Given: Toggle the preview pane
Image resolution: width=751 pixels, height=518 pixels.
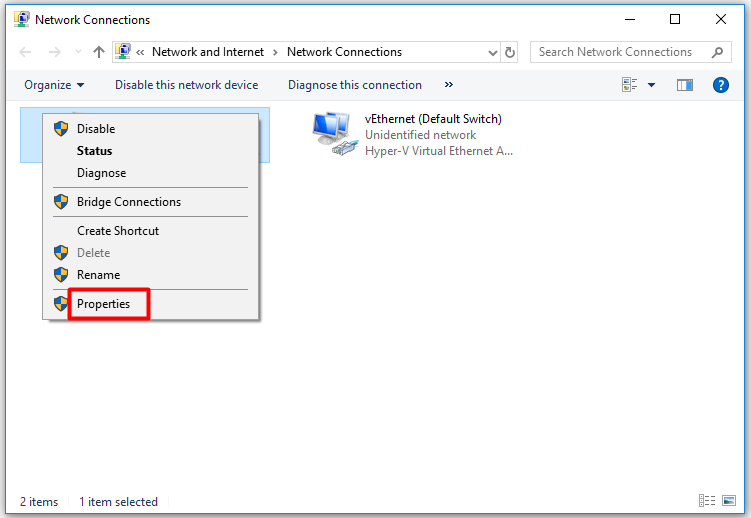Looking at the screenshot, I should [x=685, y=85].
